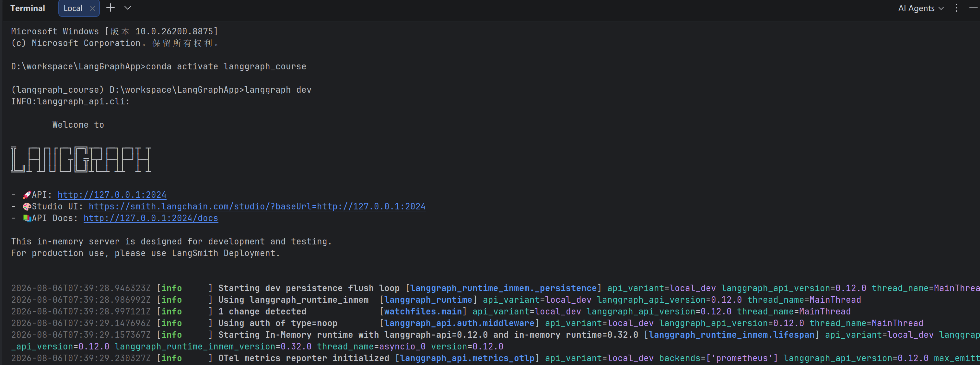Click '[langgraph_api.auth.middleware]' logger name
Viewport: 980px width, 365px height.
(459, 323)
